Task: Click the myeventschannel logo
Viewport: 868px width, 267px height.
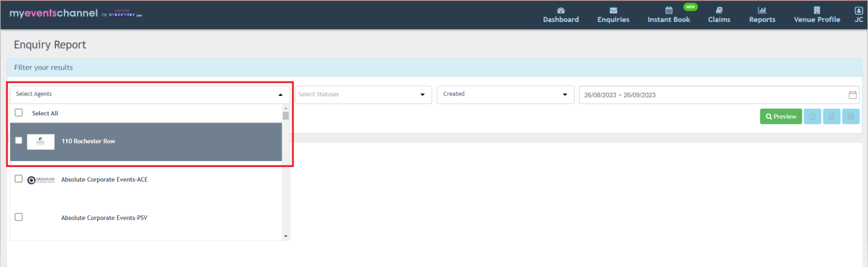Action: coord(76,13)
